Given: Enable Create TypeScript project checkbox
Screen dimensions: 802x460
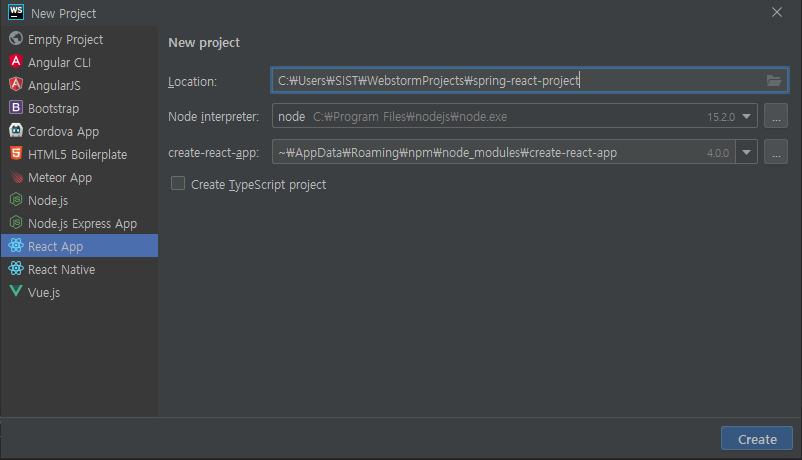Looking at the screenshot, I should point(178,183).
